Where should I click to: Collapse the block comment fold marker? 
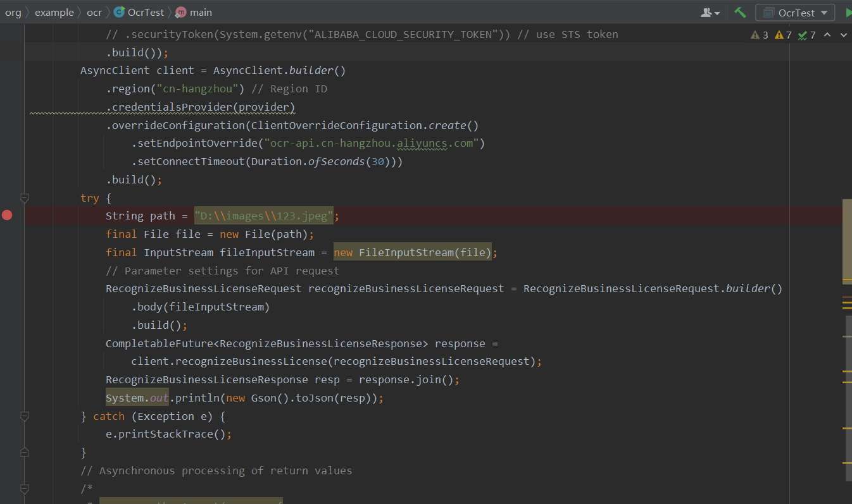pos(25,489)
